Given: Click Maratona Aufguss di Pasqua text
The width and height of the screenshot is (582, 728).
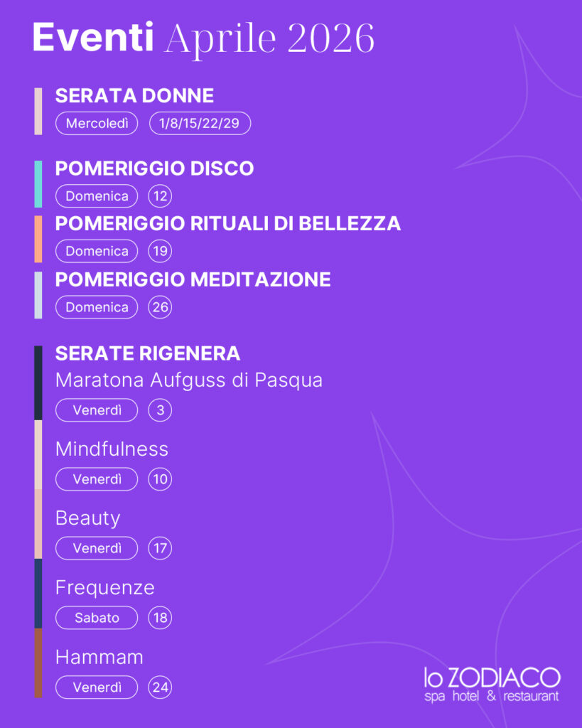Looking at the screenshot, I should tap(188, 380).
